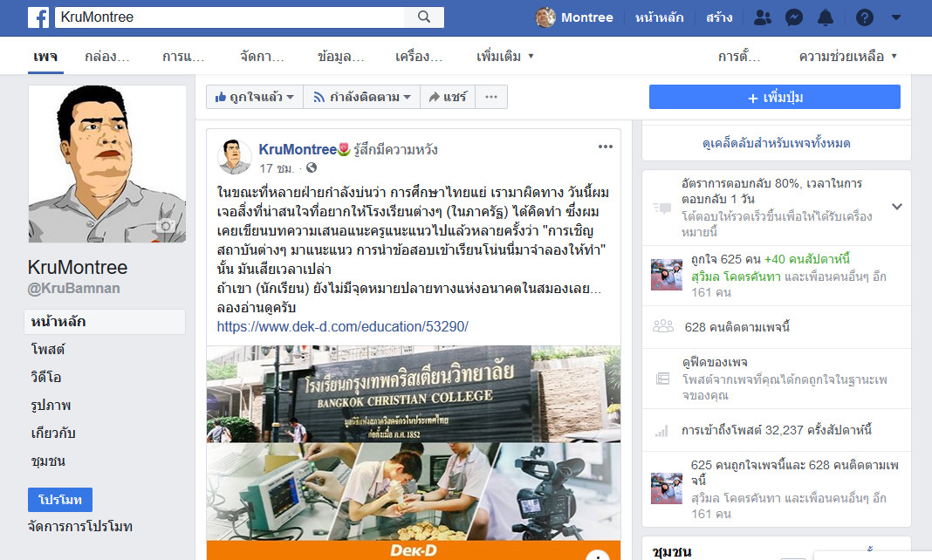Click the Montree profile avatar in top bar
The image size is (932, 560).
545,17
